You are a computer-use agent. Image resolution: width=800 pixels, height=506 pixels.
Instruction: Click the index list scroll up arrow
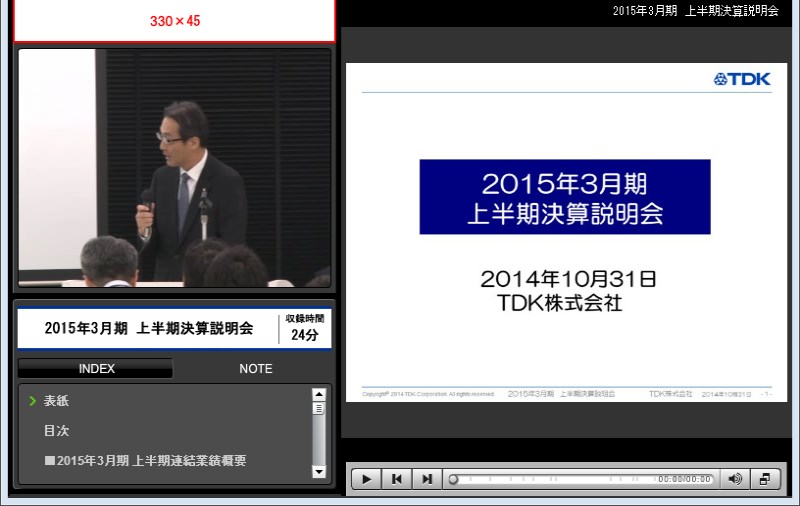click(x=319, y=394)
